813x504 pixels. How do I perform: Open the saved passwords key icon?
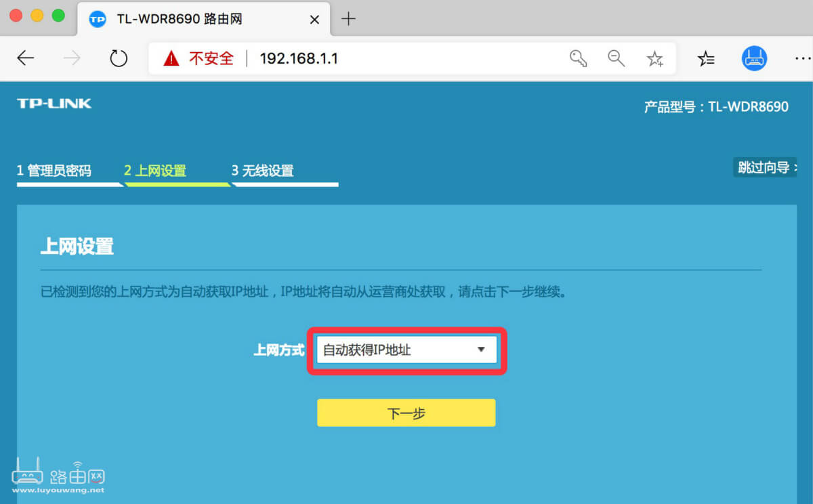[578, 58]
